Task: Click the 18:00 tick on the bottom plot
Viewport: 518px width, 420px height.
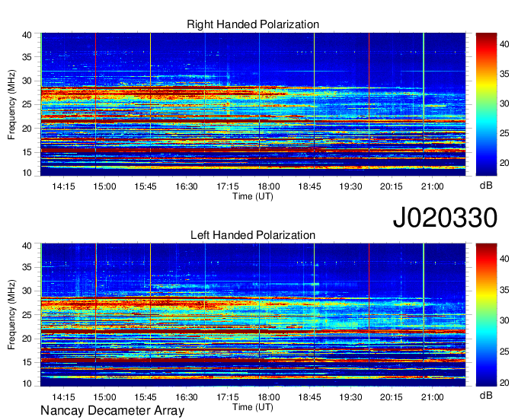Action: 269,397
